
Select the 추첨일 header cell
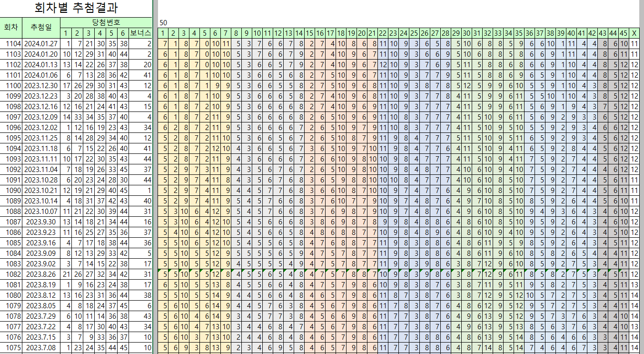coord(41,28)
